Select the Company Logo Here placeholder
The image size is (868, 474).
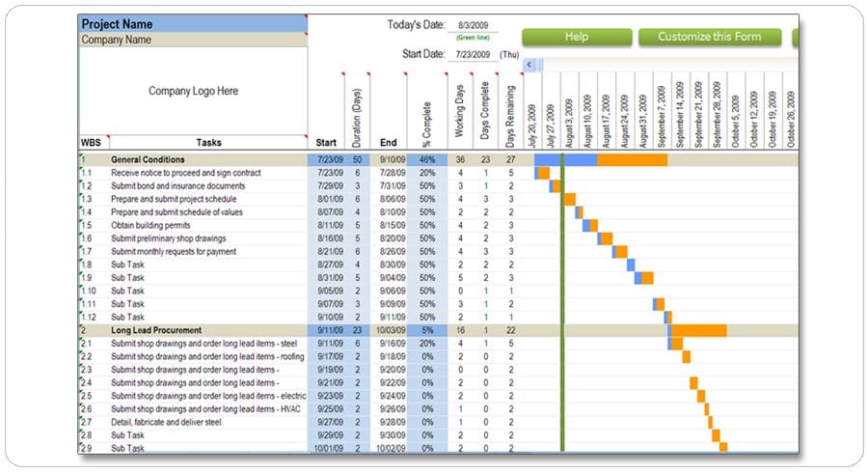pos(193,91)
